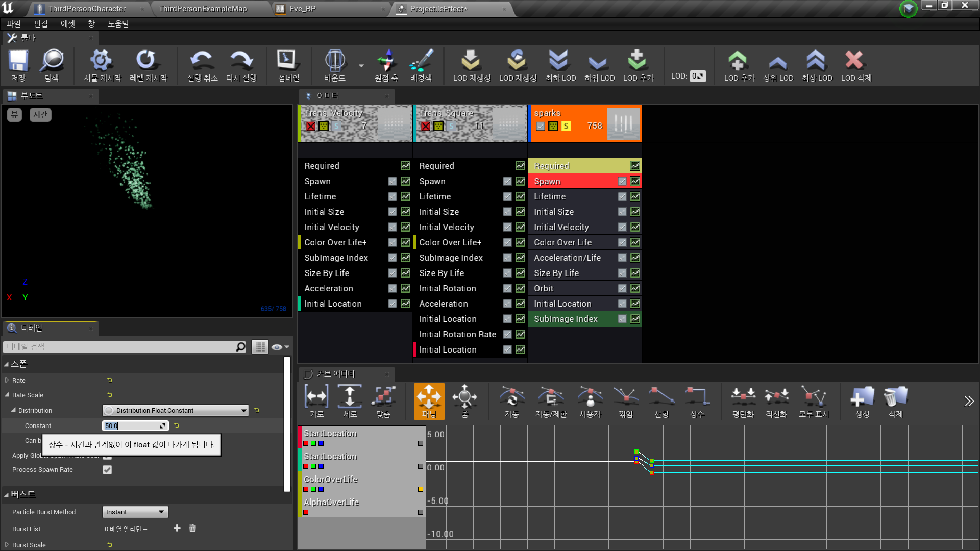The image size is (980, 551).
Task: Switch to 줌 mode in curve editor
Action: pyautogui.click(x=464, y=402)
